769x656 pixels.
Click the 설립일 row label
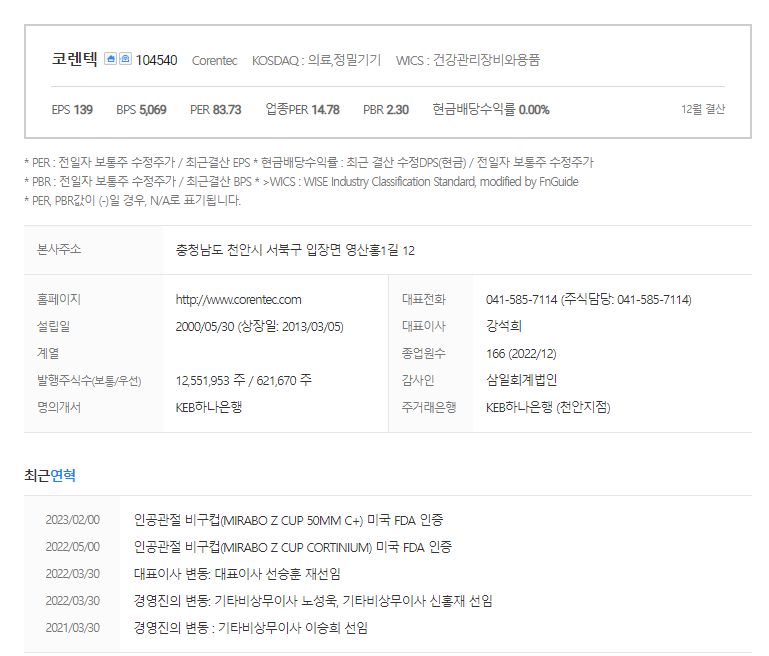click(53, 326)
